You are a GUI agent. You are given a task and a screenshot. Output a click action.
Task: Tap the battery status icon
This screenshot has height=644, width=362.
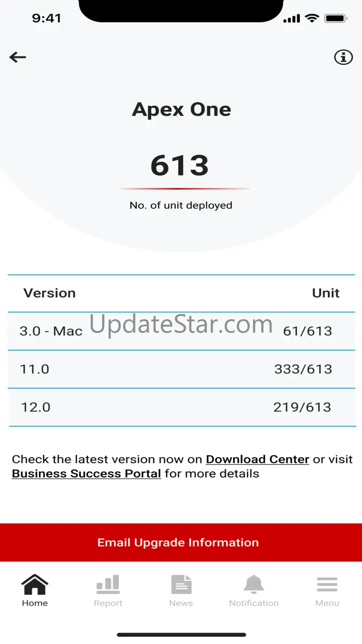click(x=336, y=19)
